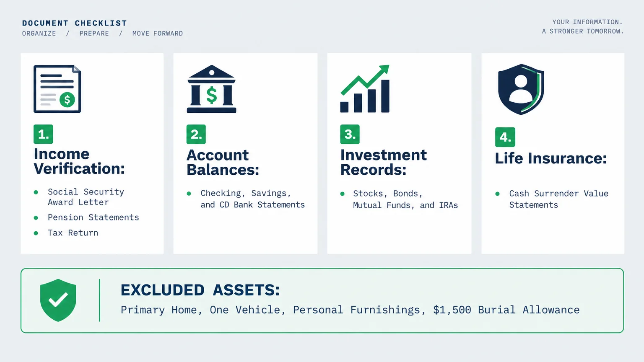
Task: Click MOVE FORWARD in subtitle
Action: (x=158, y=34)
